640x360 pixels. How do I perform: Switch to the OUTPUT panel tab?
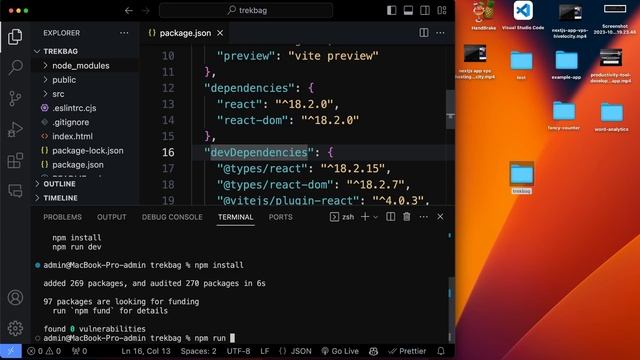point(111,217)
